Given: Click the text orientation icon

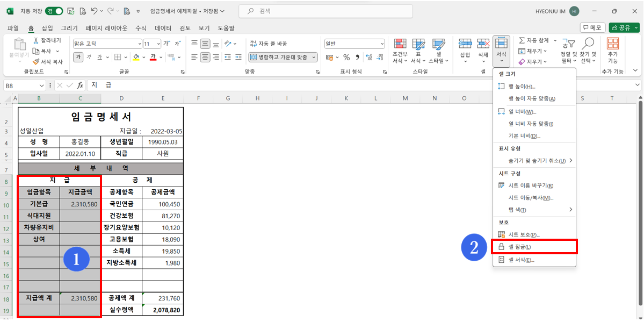Looking at the screenshot, I should pos(228,44).
